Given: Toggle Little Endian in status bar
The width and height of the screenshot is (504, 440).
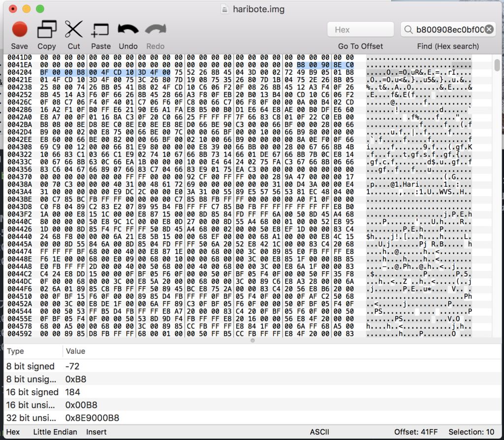Looking at the screenshot, I should point(55,432).
